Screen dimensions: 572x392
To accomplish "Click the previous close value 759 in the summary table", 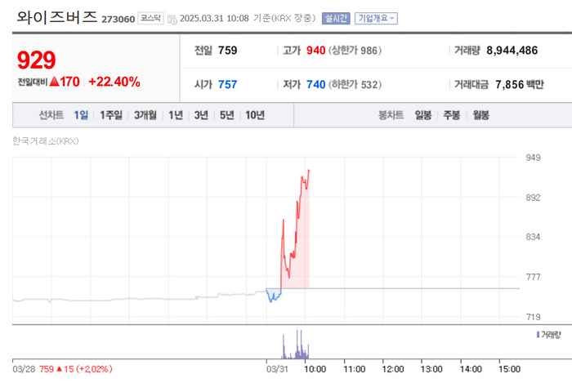I will coord(228,51).
